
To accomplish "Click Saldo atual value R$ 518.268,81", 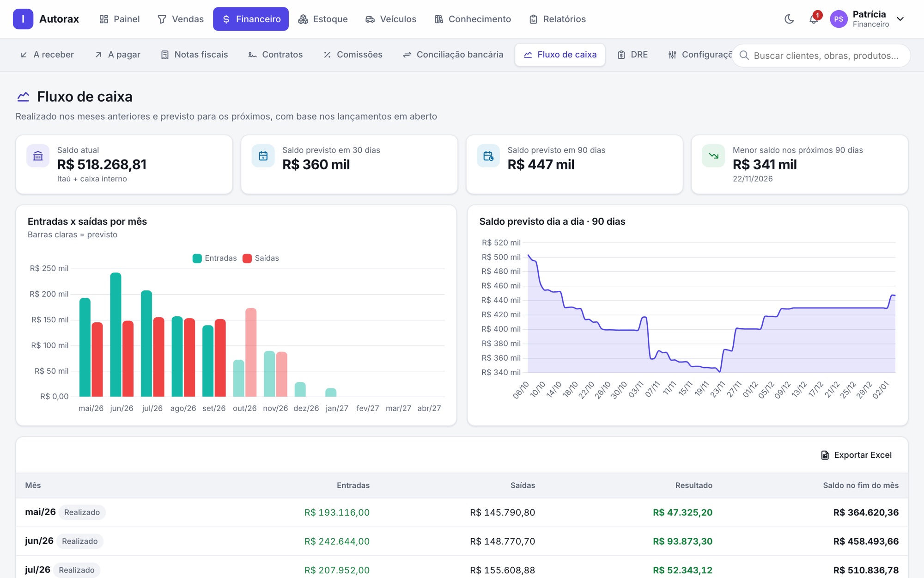I will pos(102,165).
